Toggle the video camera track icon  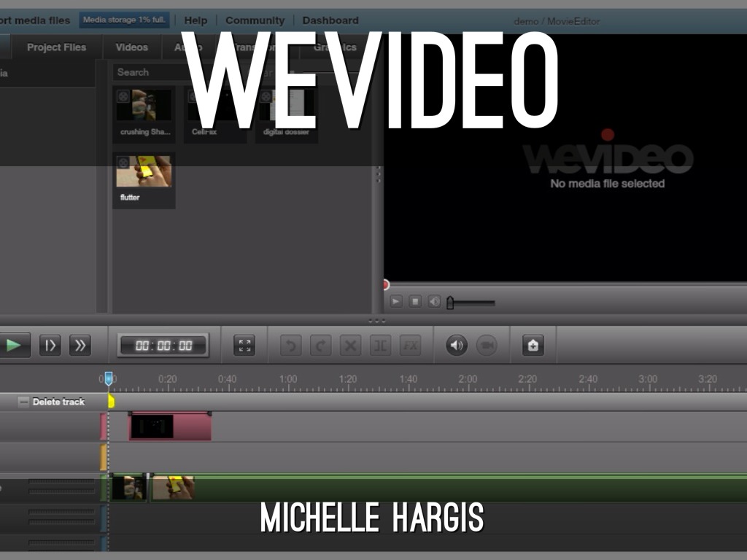coord(487,346)
